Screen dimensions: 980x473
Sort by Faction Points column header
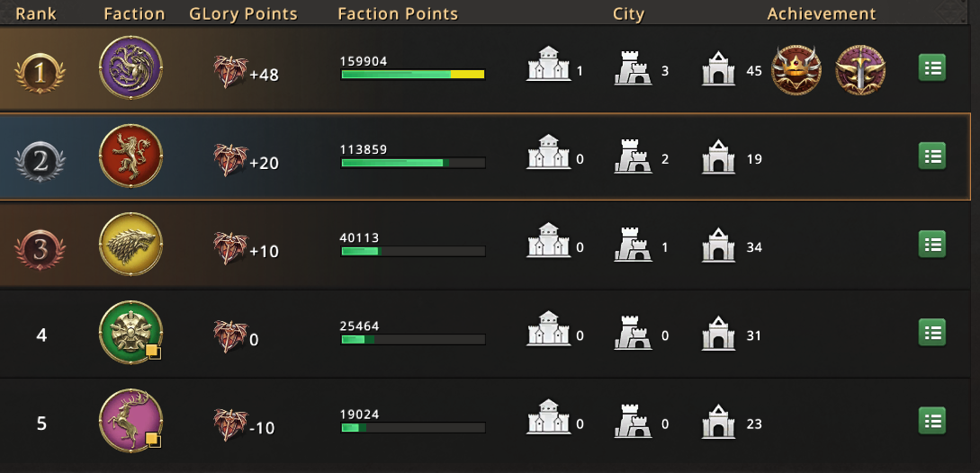pos(398,13)
